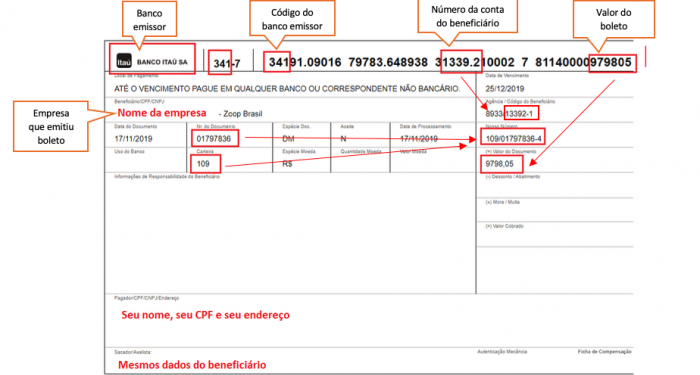
Task: Click the 'Aceite' field label
Action: tap(347, 126)
